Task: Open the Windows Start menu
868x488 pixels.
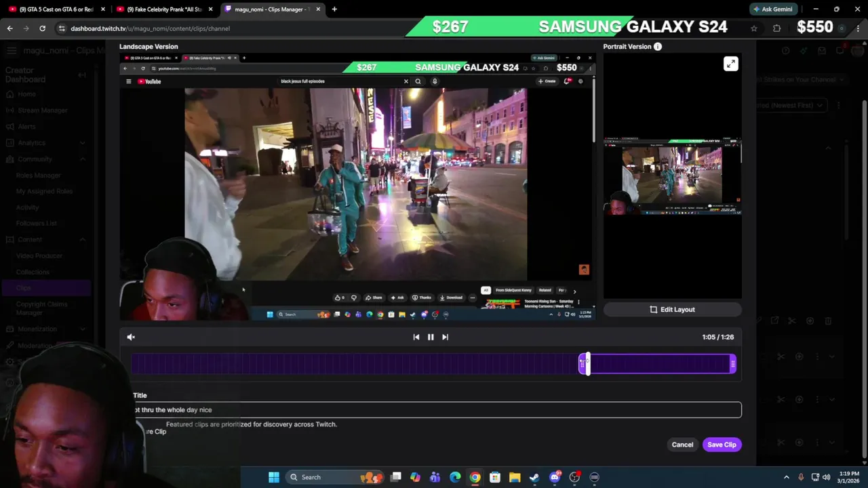Action: click(x=273, y=477)
